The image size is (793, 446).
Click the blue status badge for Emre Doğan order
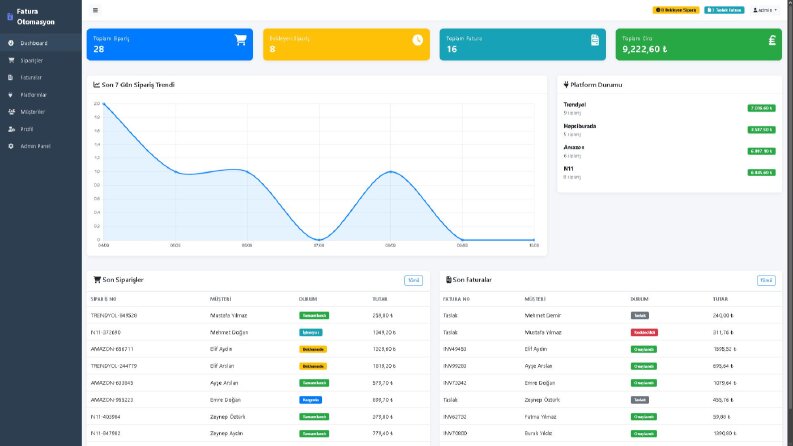(311, 400)
